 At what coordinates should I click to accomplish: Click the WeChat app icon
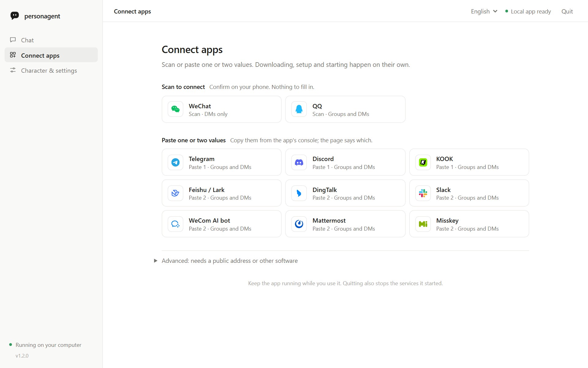pos(175,109)
